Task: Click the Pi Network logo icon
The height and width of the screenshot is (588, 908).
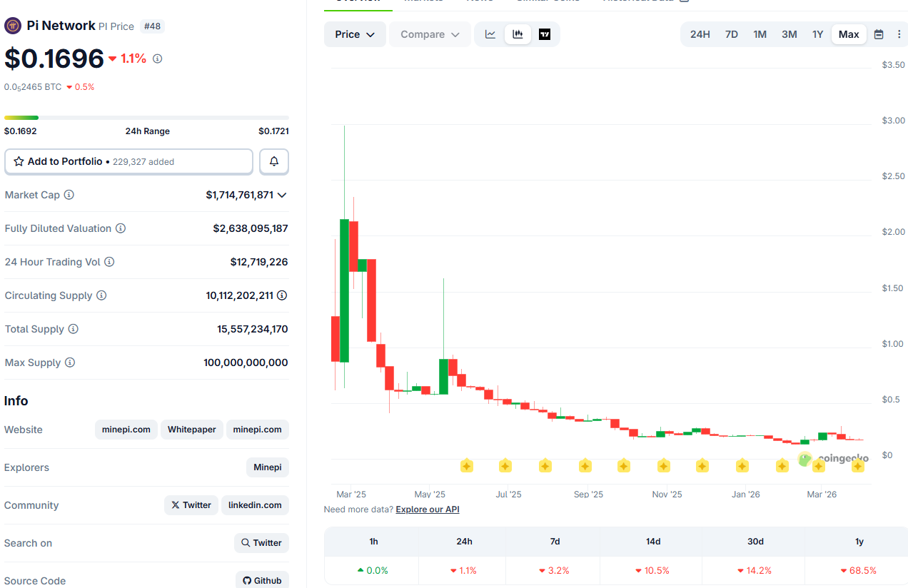Action: coord(12,25)
